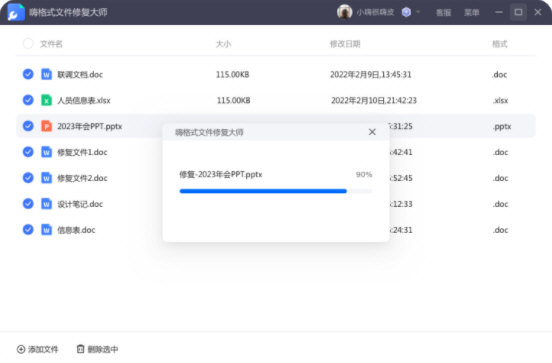
Task: Click the Excel icon of 人员信息表.xlsx
Action: (x=46, y=100)
